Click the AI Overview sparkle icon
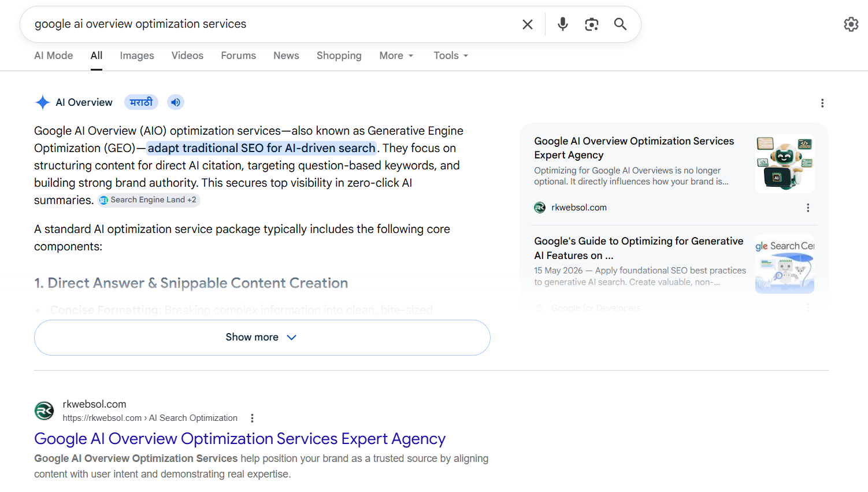This screenshot has width=868, height=492. pyautogui.click(x=43, y=102)
